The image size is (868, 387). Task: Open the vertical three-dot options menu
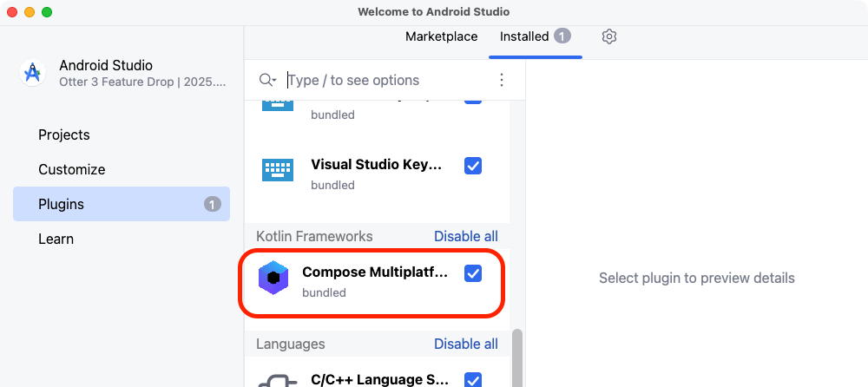click(x=502, y=80)
